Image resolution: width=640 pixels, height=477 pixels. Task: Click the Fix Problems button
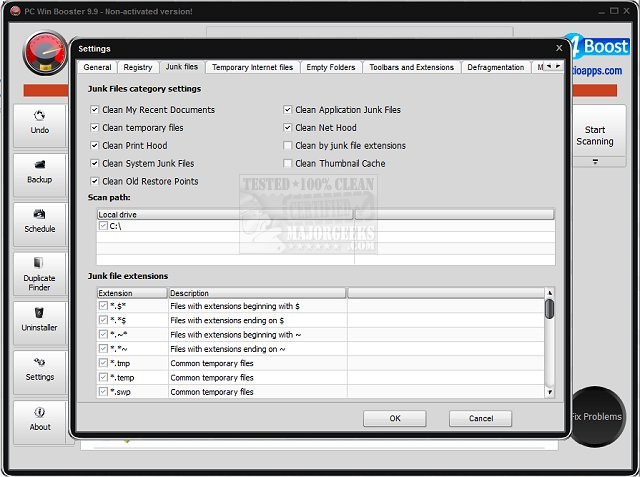tap(596, 417)
